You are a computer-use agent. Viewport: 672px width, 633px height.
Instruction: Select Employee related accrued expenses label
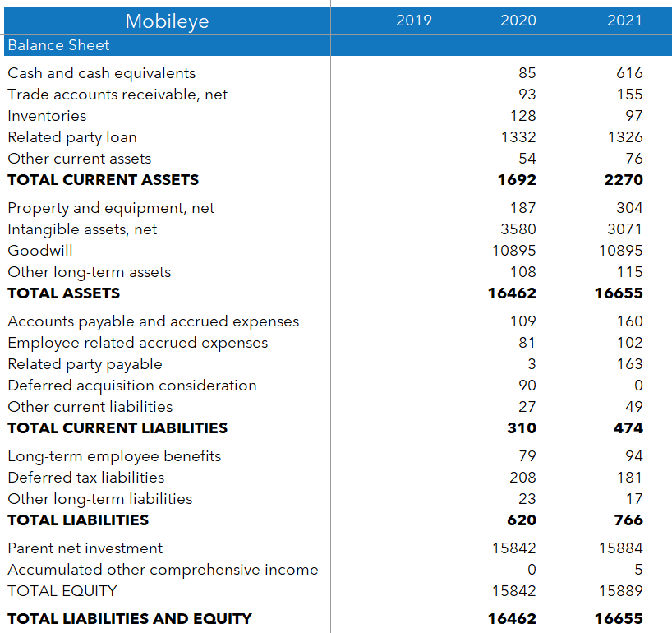[137, 344]
